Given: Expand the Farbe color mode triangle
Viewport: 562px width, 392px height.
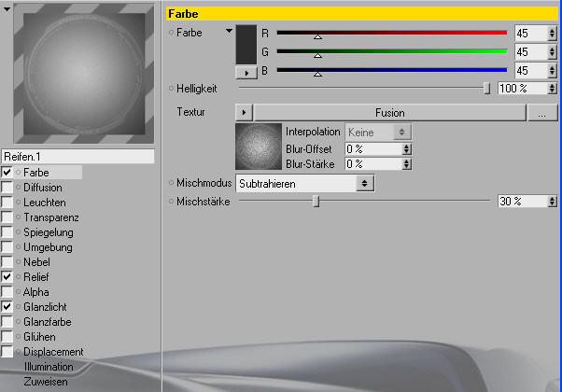Looking at the screenshot, I should pyautogui.click(x=229, y=31).
